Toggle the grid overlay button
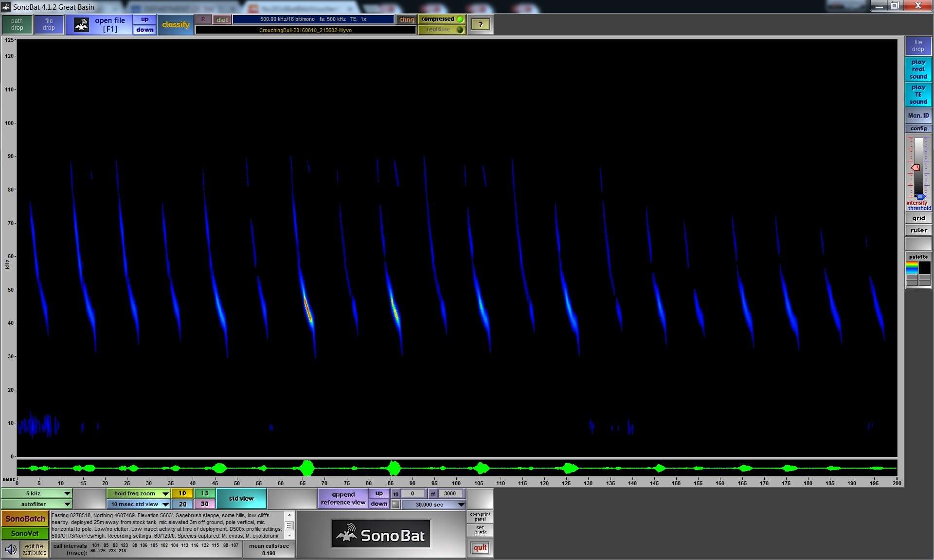 pos(918,218)
